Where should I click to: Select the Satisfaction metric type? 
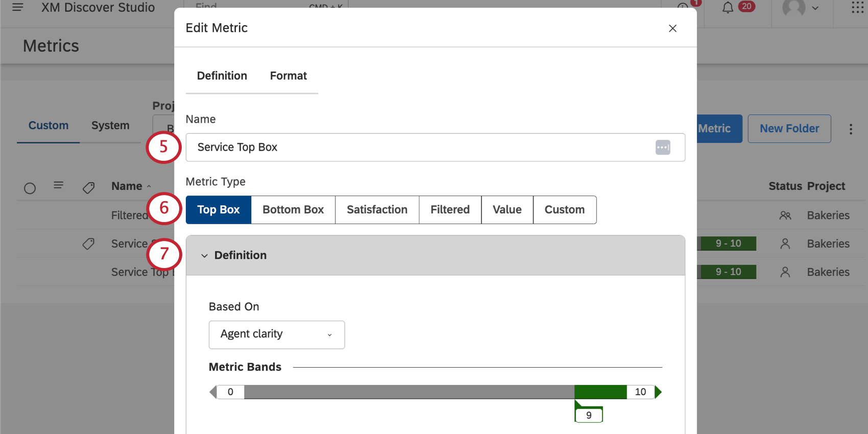[x=377, y=210]
